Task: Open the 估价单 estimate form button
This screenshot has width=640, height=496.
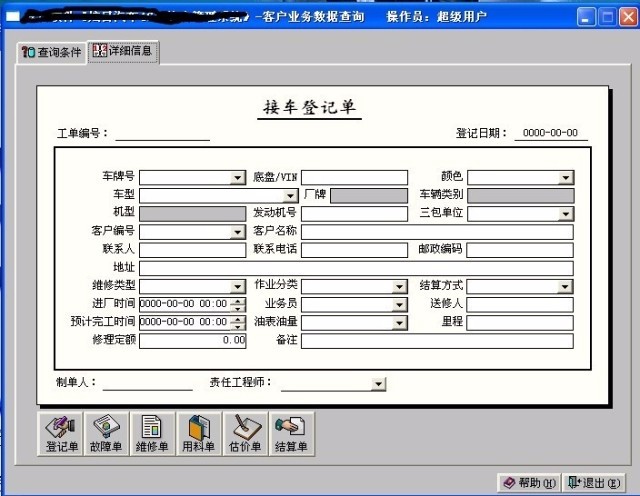Action: pos(245,433)
